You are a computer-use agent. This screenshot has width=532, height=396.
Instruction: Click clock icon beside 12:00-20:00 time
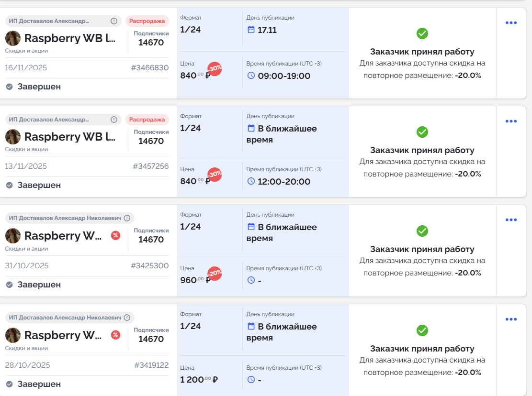251,181
